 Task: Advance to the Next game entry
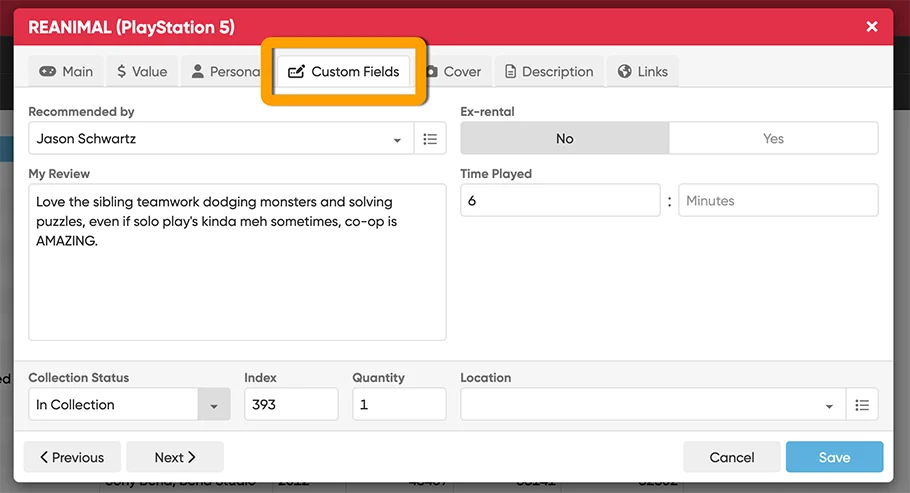pyautogui.click(x=175, y=457)
